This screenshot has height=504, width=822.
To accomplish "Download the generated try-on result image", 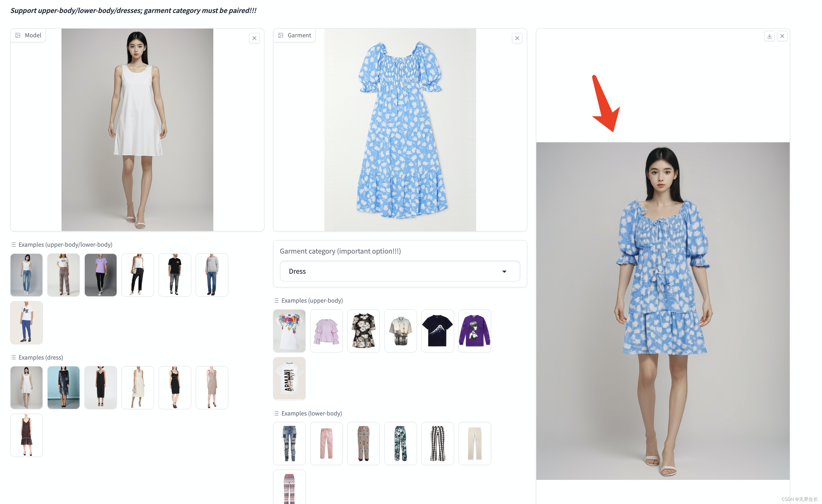I will click(769, 36).
